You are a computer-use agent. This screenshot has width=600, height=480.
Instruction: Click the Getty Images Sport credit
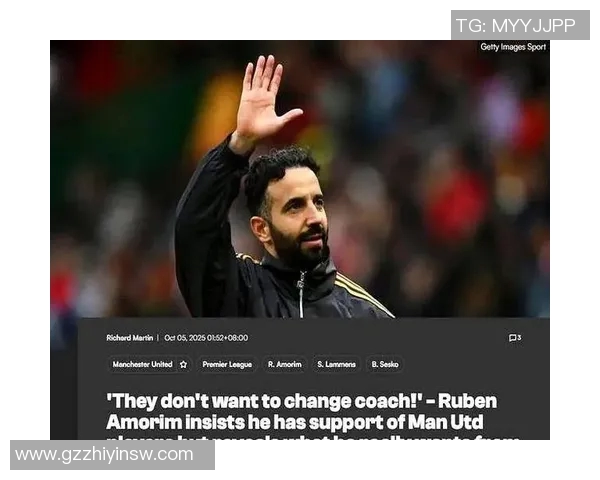(513, 47)
